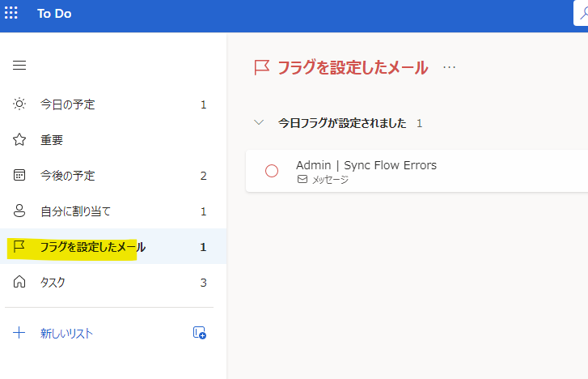The width and height of the screenshot is (588, 379).
Task: Mark Admin | Sync Flow Errors as complete
Action: point(272,171)
